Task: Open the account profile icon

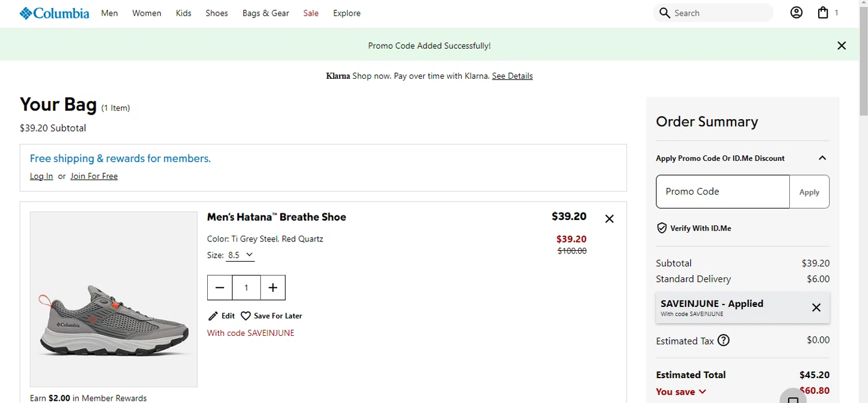Action: point(796,13)
